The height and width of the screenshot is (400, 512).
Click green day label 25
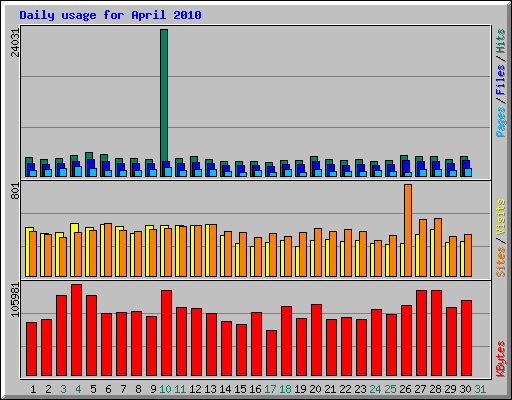[390, 389]
